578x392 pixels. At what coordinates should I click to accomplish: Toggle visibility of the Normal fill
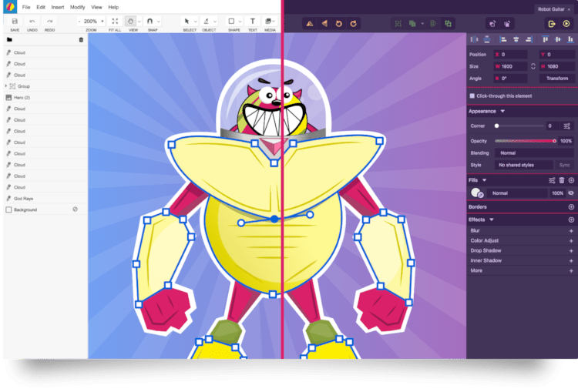tap(571, 193)
